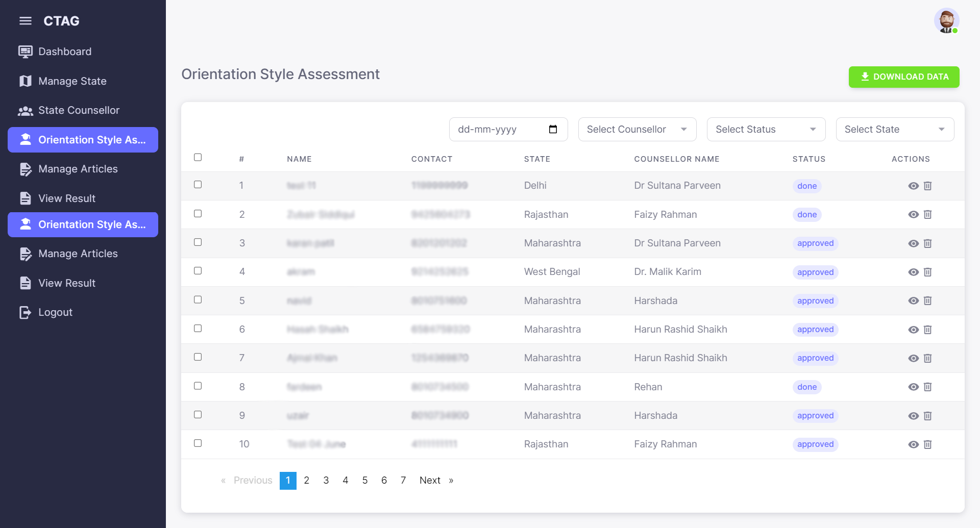Go to page 2
Image resolution: width=980 pixels, height=528 pixels.
[x=307, y=481]
